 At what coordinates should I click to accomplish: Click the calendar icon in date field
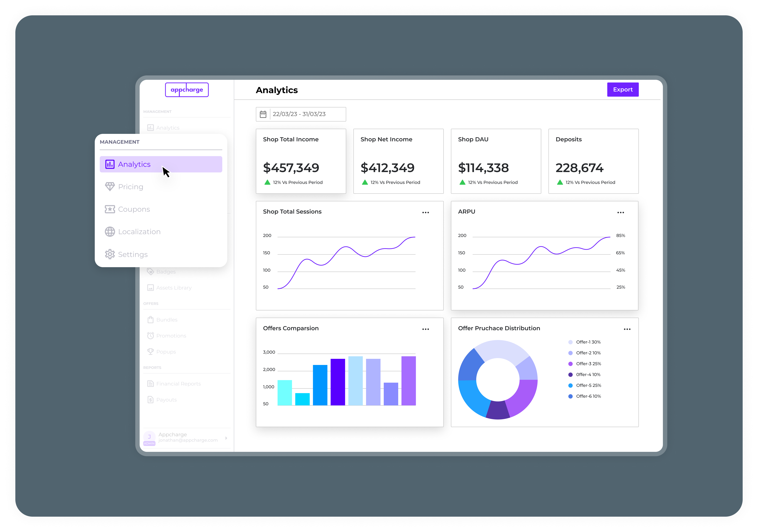(263, 114)
